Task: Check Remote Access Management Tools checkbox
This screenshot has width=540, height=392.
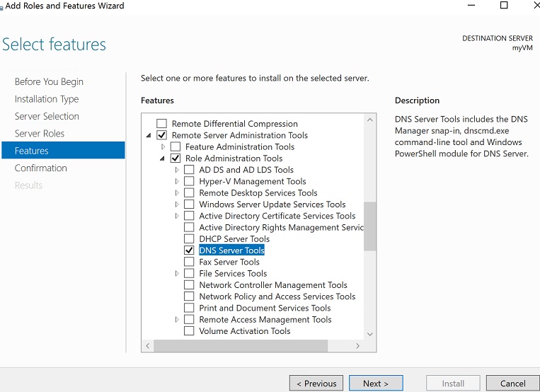Action: coord(189,320)
